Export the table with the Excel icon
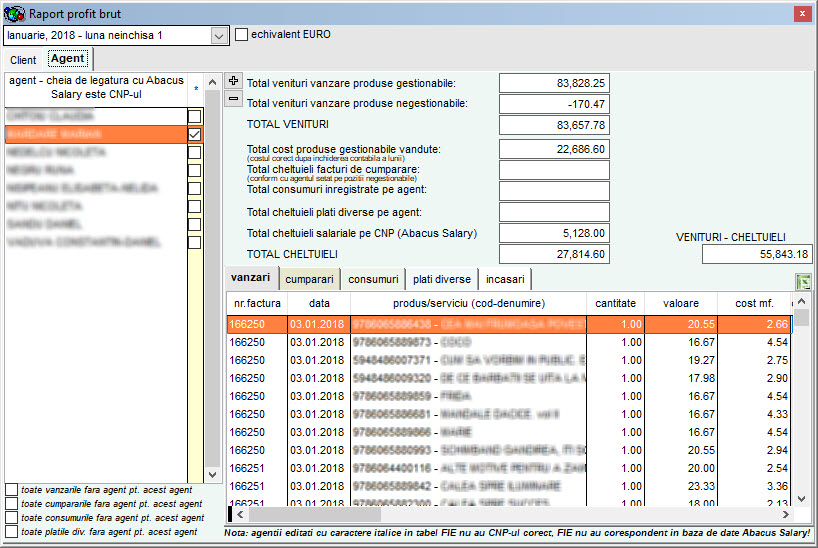The width and height of the screenshot is (818, 548). [803, 282]
